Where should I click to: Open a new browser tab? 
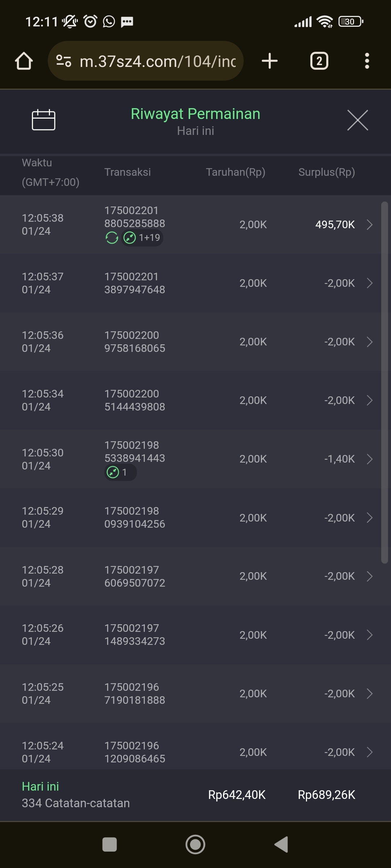coord(270,61)
